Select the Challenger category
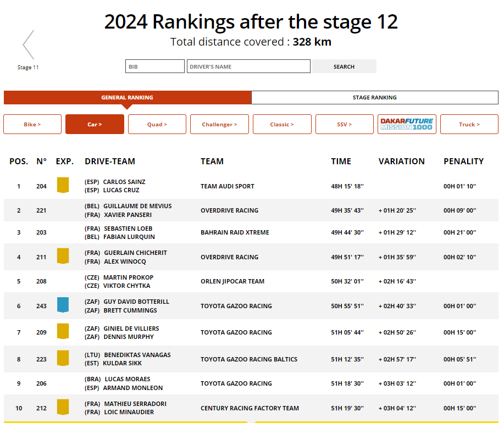The height and width of the screenshot is (423, 504). 219,124
